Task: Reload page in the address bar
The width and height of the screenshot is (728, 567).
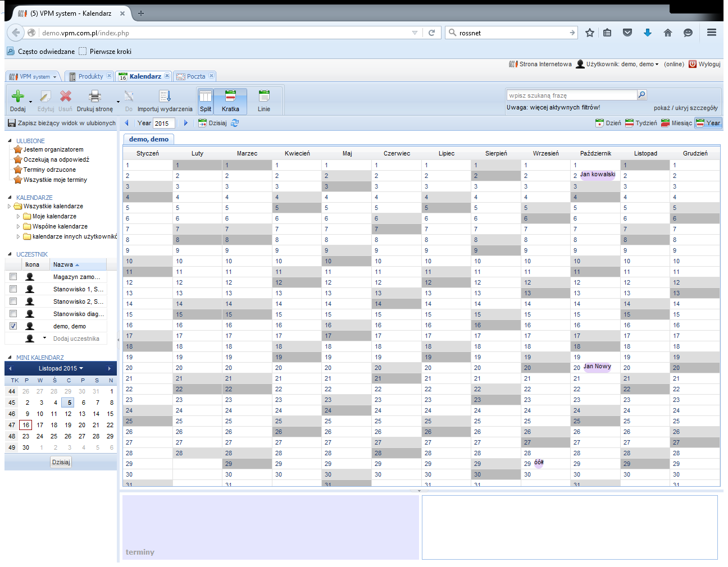Action: (x=431, y=33)
